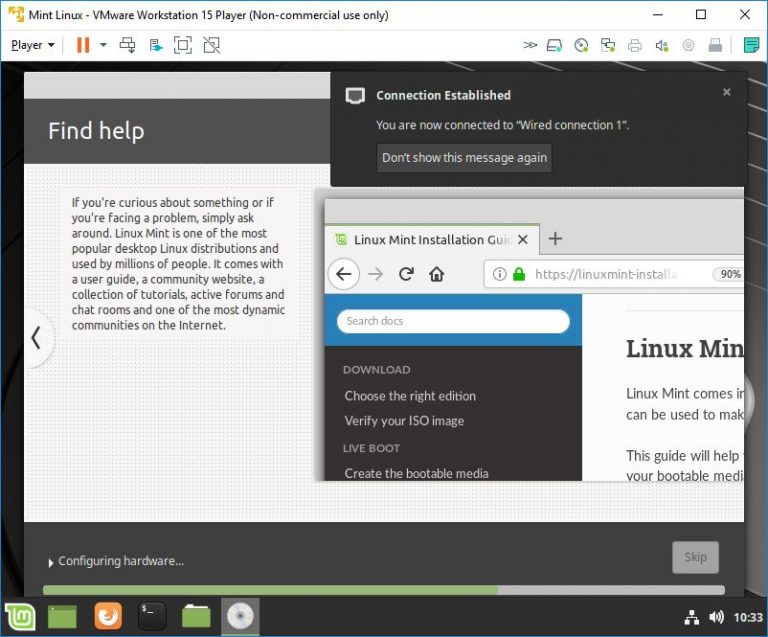Click the browser back arrow

[x=344, y=274]
